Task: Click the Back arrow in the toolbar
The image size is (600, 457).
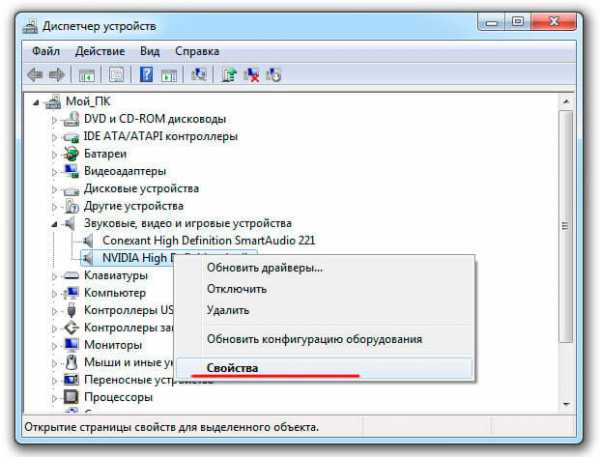Action: pyautogui.click(x=36, y=75)
